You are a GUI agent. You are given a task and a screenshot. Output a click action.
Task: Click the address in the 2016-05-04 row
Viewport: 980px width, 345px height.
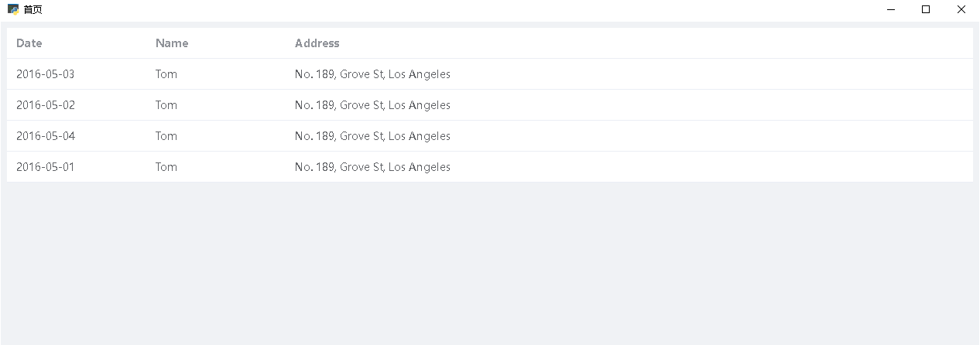[372, 136]
